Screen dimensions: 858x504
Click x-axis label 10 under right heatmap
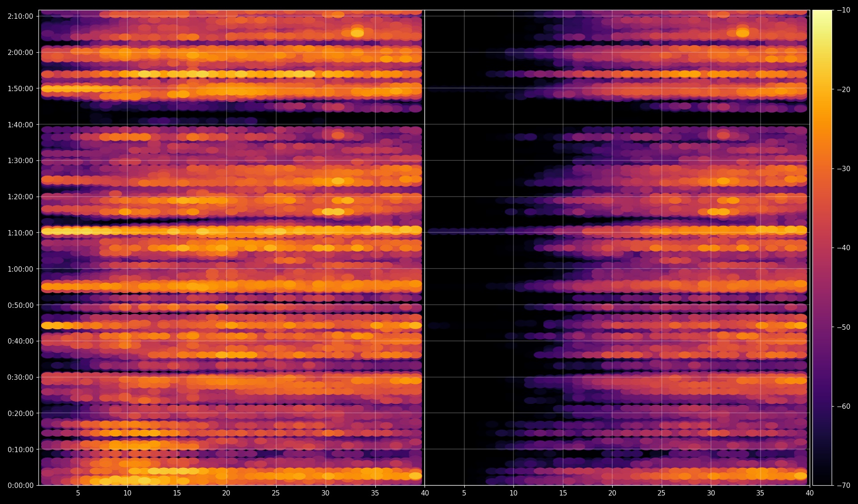click(x=513, y=493)
